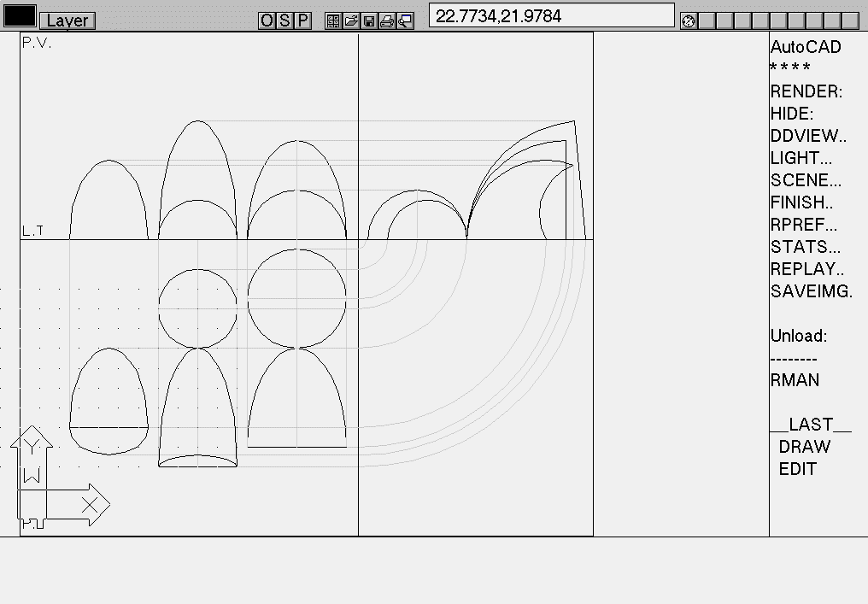Toggle Snap mode with the S button

click(284, 20)
